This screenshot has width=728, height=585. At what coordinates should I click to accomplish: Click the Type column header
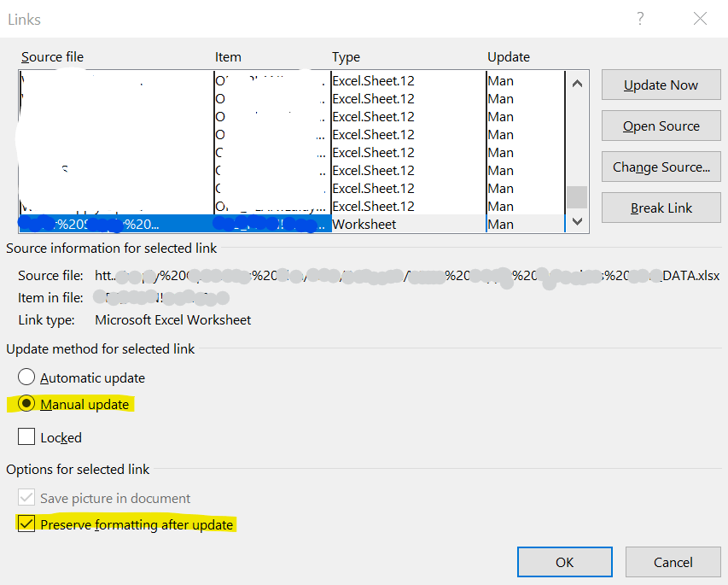pyautogui.click(x=346, y=56)
